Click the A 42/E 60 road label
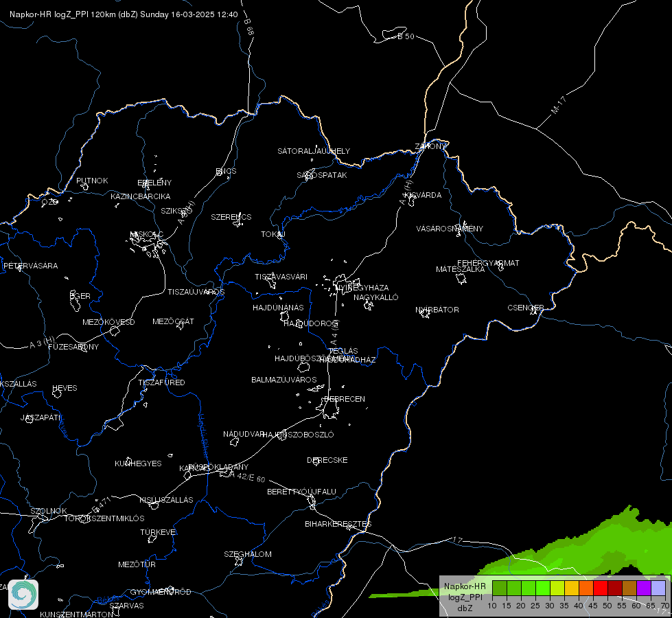672x618 pixels. click(247, 477)
